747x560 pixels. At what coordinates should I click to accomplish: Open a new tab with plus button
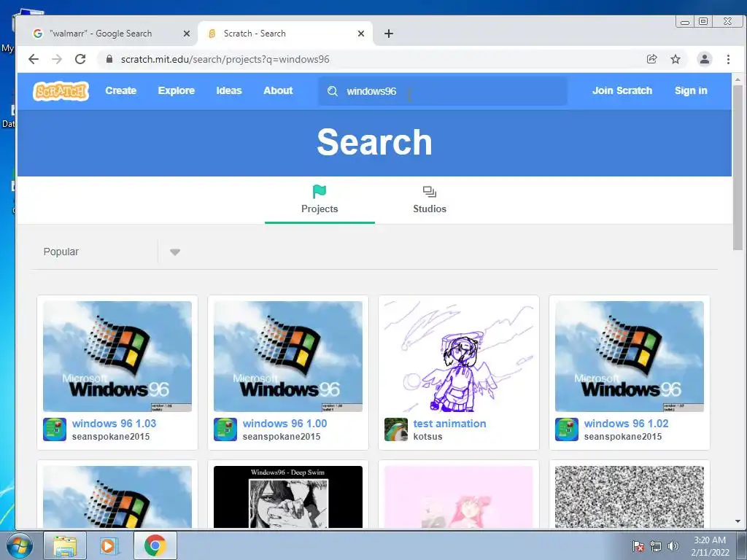(x=389, y=34)
